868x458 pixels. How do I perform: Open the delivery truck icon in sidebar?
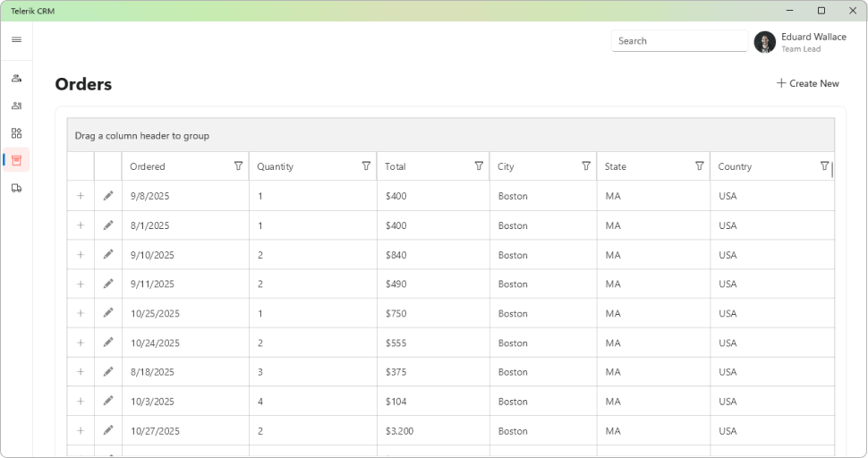pyautogui.click(x=17, y=188)
